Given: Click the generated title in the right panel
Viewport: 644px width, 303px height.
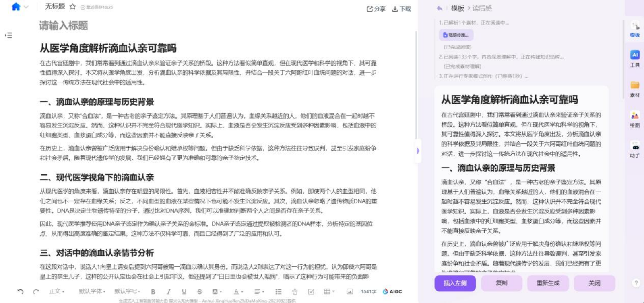Looking at the screenshot, I should (x=510, y=100).
